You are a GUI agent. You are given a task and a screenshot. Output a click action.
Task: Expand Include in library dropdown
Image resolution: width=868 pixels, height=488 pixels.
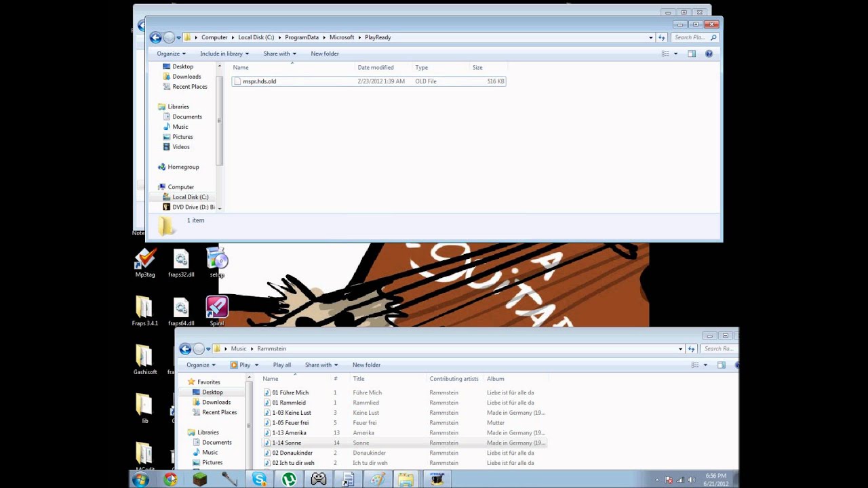(224, 54)
